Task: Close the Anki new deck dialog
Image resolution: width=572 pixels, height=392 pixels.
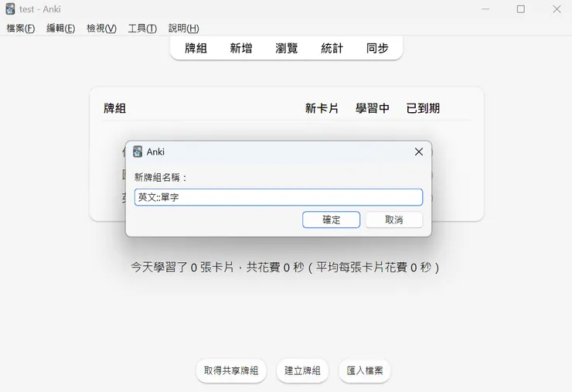Action: point(419,152)
